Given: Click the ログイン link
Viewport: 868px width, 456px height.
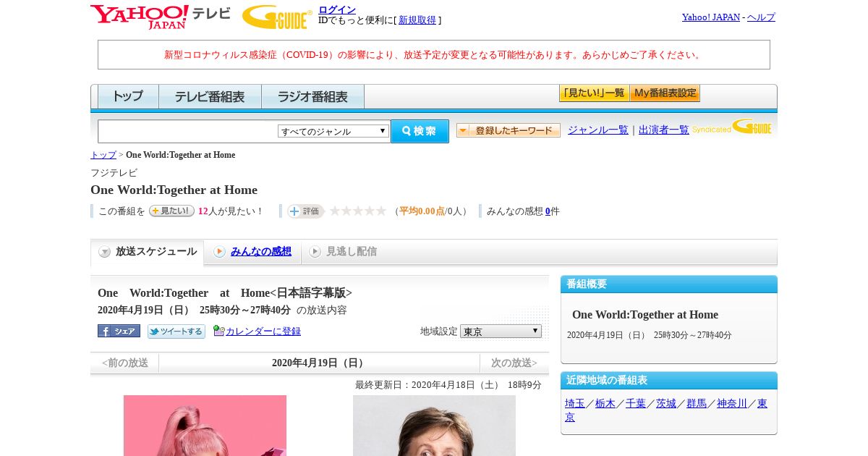Looking at the screenshot, I should coord(337,9).
